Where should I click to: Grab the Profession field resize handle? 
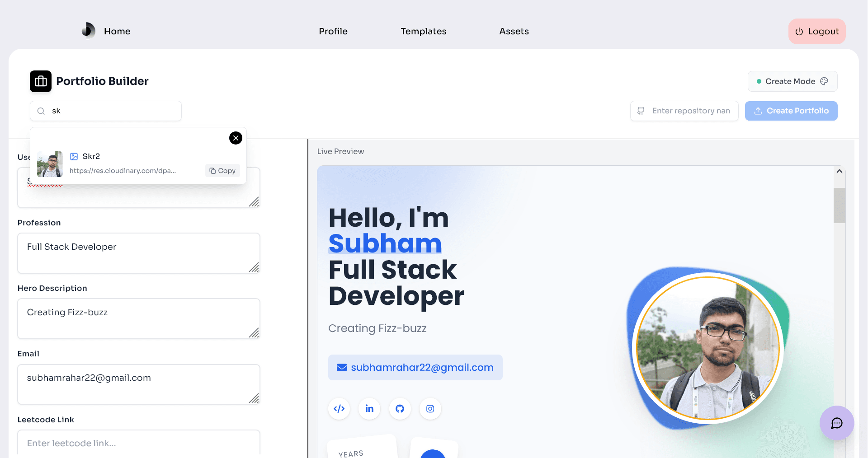pyautogui.click(x=255, y=268)
